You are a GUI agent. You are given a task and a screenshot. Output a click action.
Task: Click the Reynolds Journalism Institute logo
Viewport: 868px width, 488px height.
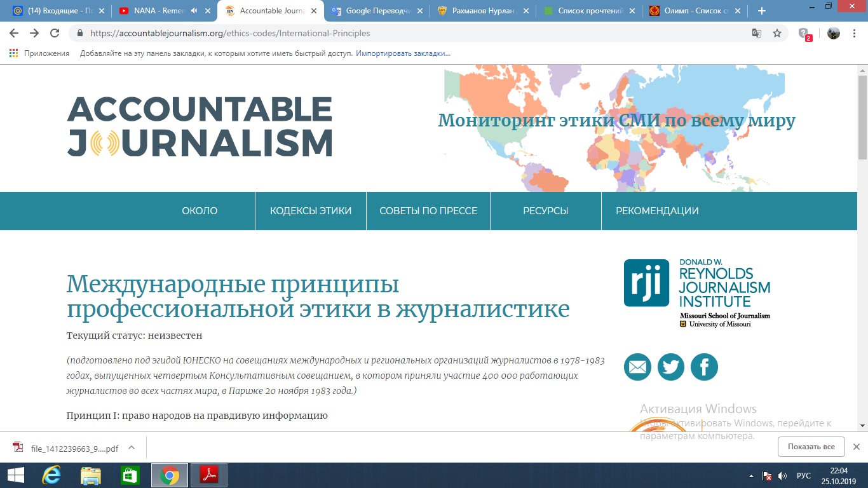[x=696, y=292]
